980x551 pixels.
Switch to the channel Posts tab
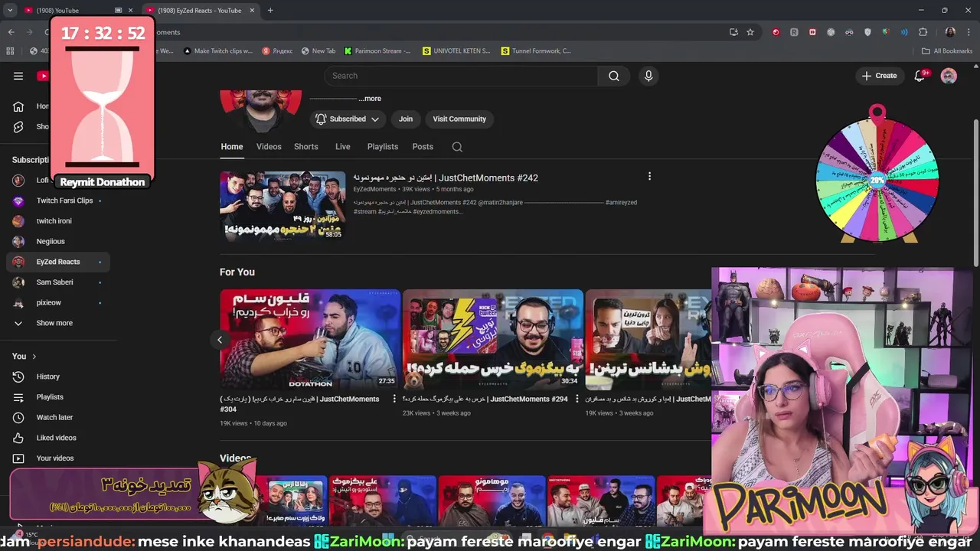point(423,147)
